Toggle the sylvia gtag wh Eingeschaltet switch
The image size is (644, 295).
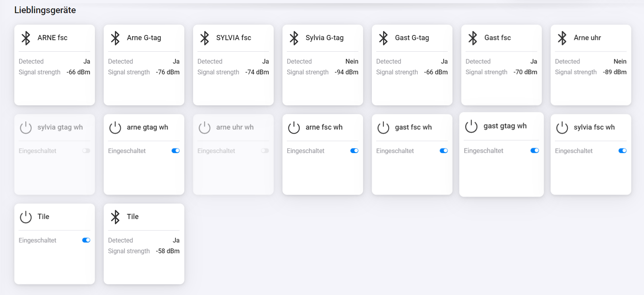(86, 151)
